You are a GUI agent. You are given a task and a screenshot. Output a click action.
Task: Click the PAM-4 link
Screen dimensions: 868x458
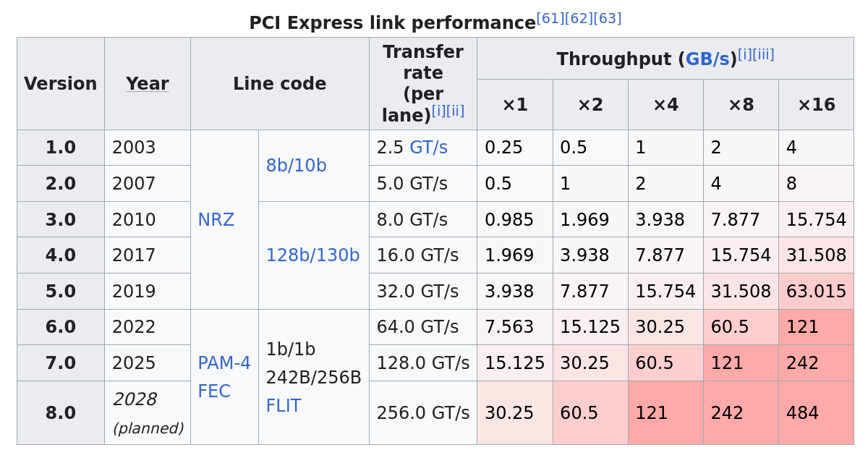pyautogui.click(x=224, y=363)
